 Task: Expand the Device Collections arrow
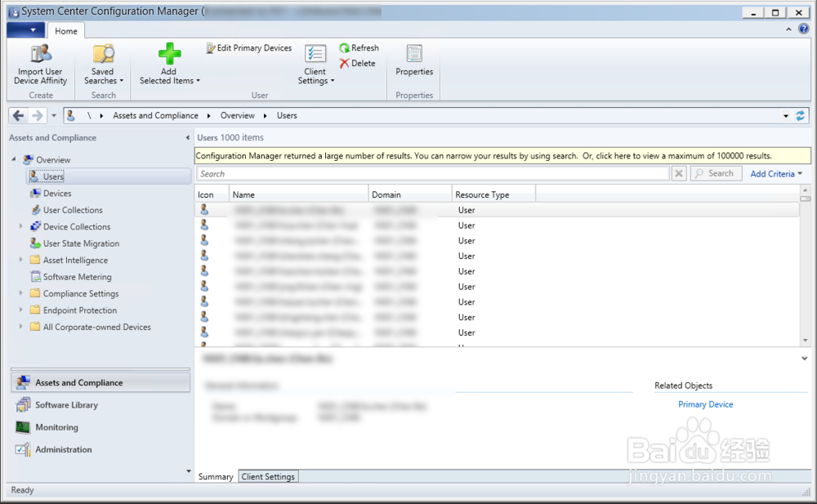(x=21, y=226)
